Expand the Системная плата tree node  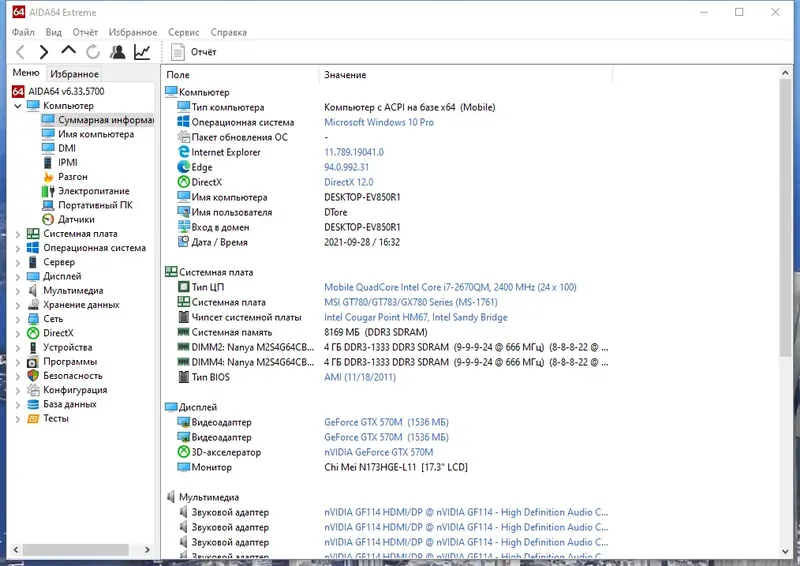[17, 234]
